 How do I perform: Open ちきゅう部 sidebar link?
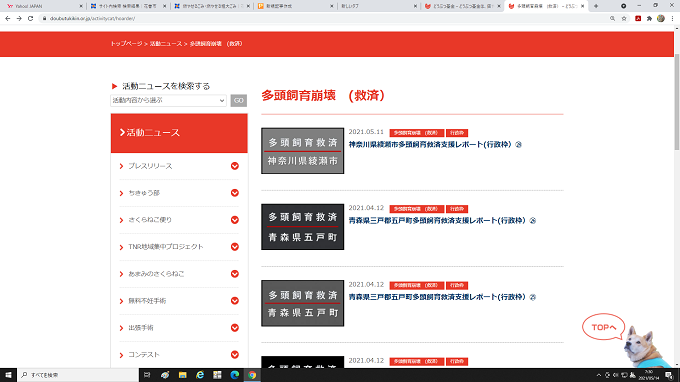[x=144, y=193]
